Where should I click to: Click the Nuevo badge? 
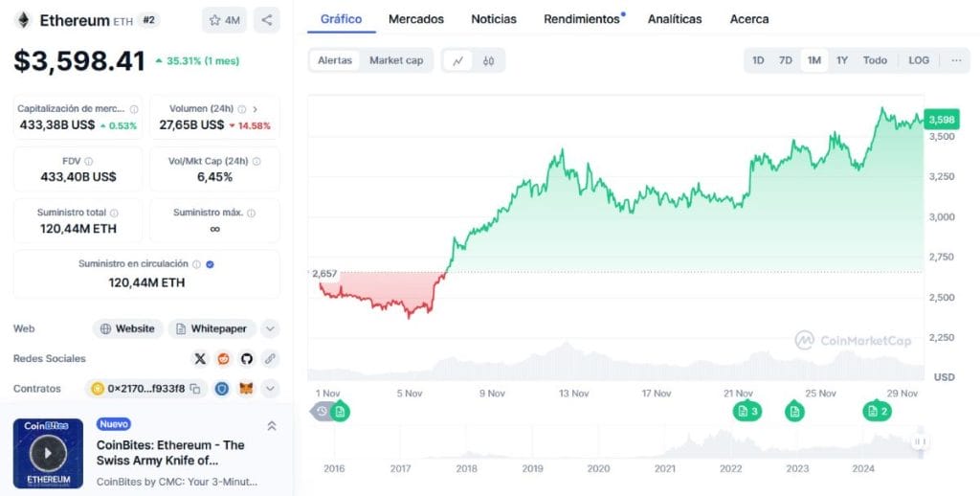(114, 424)
